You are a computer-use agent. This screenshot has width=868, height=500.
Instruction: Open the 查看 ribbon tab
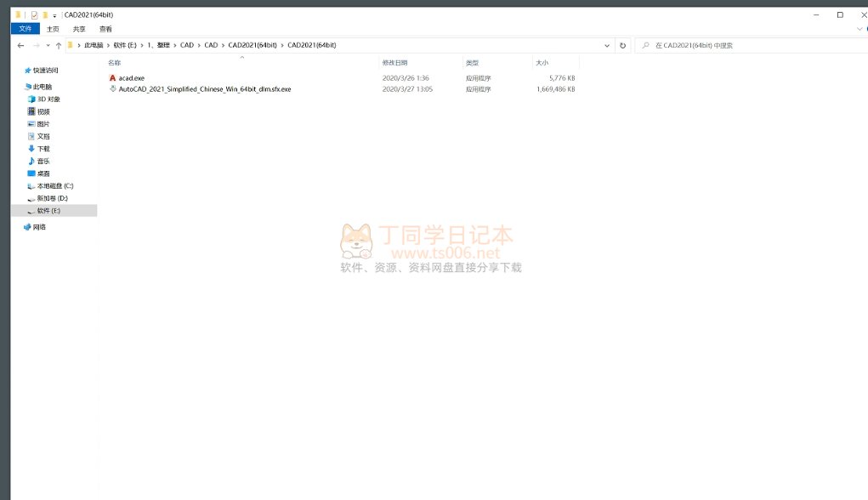pos(105,29)
